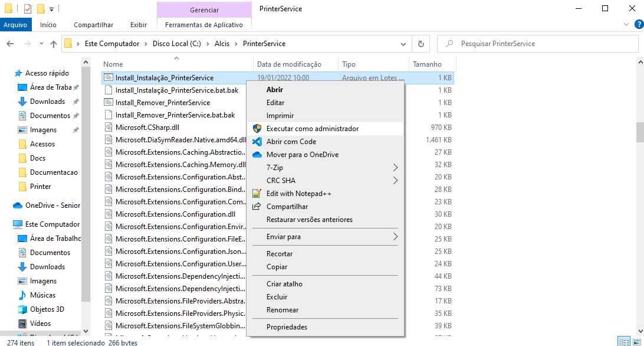The width and height of the screenshot is (644, 346).
Task: Go back with the left arrow
Action: (10, 44)
